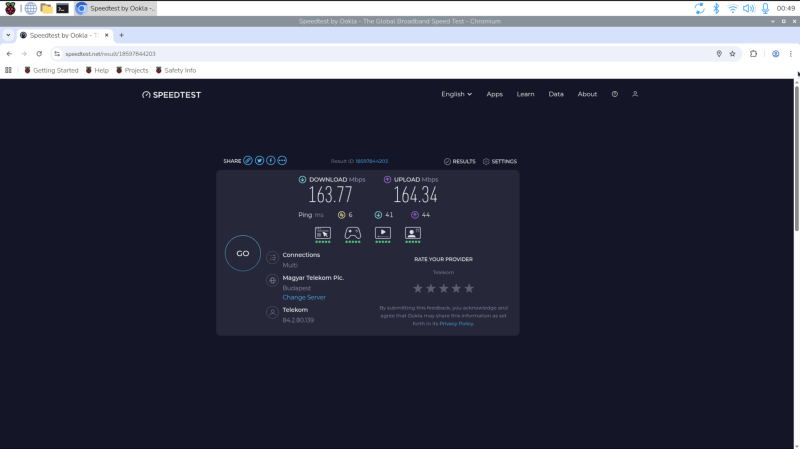
Task: Go to the SPEEDTEST logo homepage
Action: point(171,95)
